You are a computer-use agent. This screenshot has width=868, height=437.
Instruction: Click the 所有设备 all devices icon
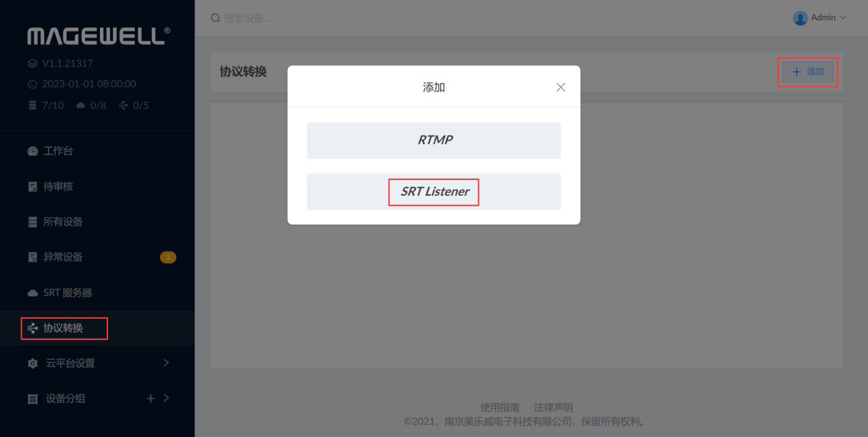(x=32, y=222)
